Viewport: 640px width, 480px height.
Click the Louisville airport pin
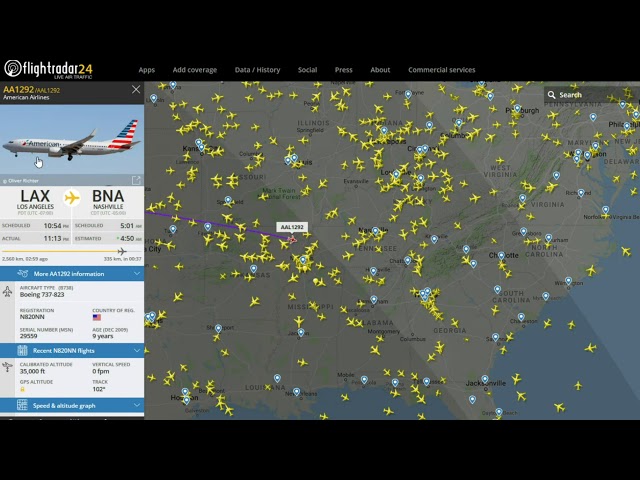point(396,174)
